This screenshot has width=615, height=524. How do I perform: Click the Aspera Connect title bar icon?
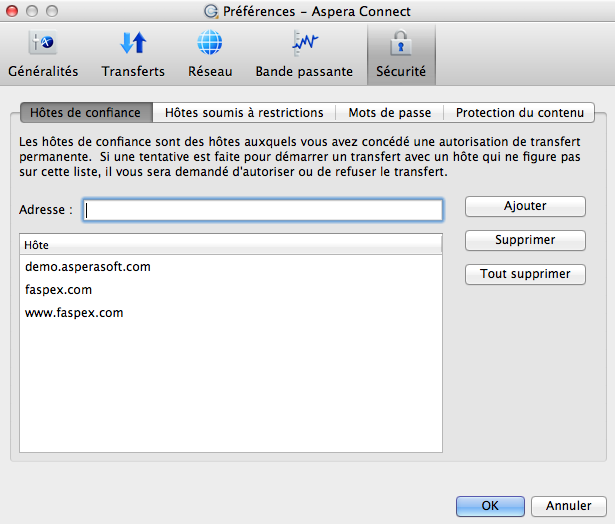(x=211, y=11)
